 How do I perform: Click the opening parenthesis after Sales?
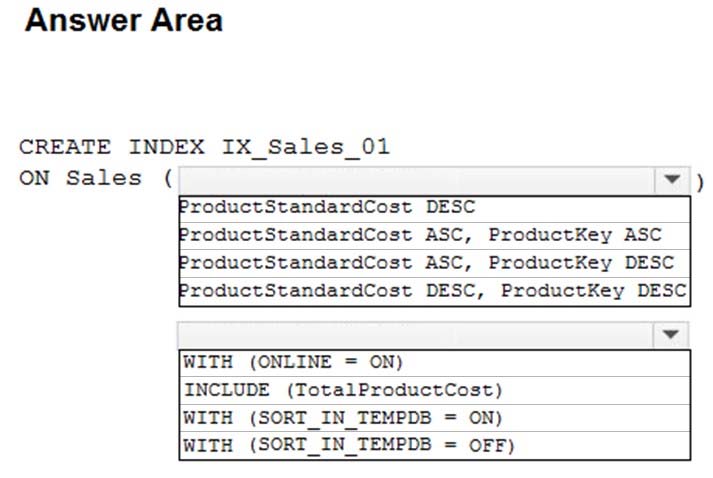tap(166, 180)
